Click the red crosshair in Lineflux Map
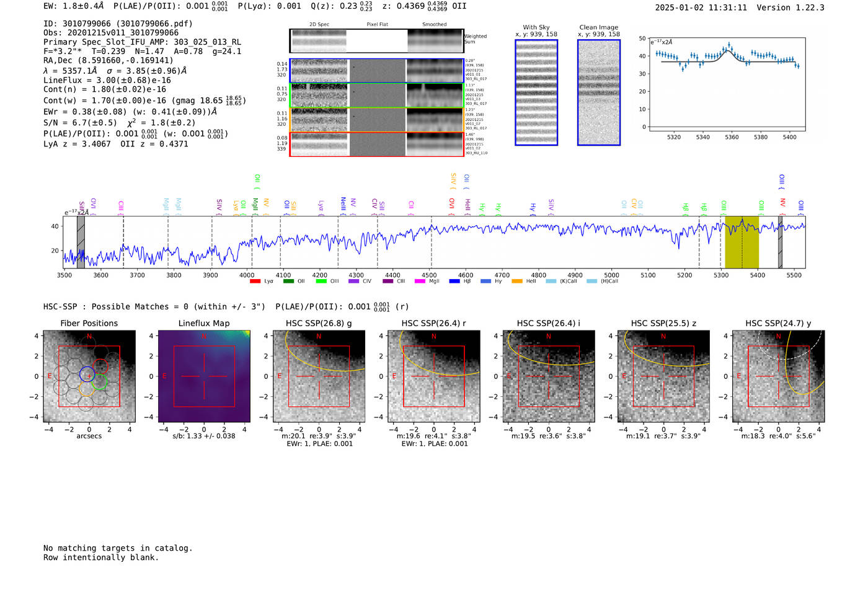This screenshot has height=591, width=868. click(204, 376)
